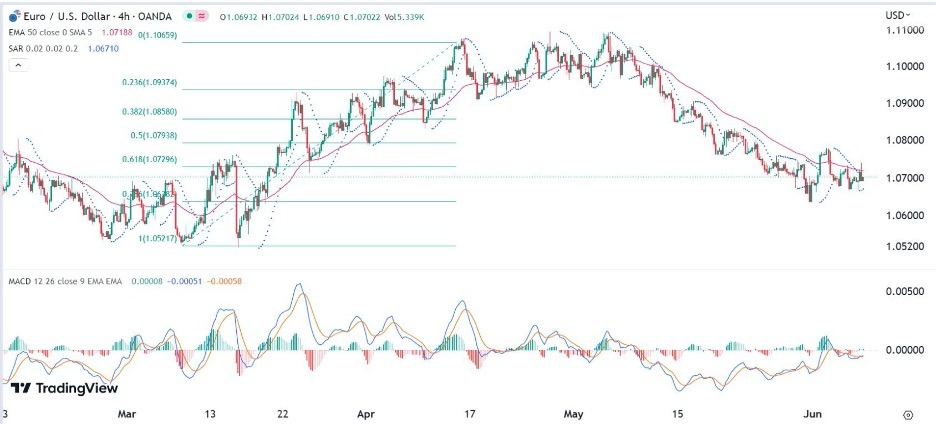
Task: Click the 17 date on the time axis
Action: pos(470,414)
